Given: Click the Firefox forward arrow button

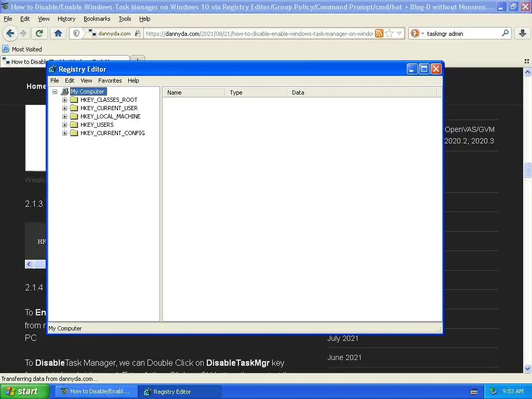Looking at the screenshot, I should 23,33.
